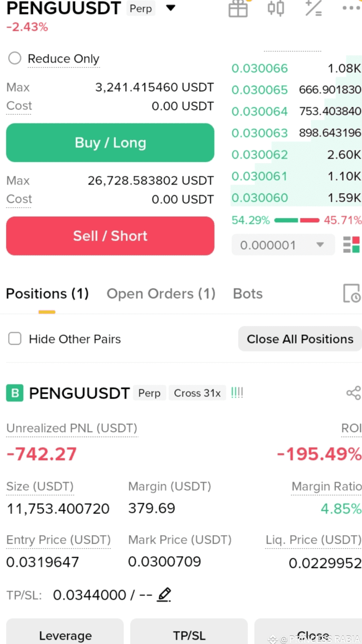Open the candlestick chart icon

point(276,8)
